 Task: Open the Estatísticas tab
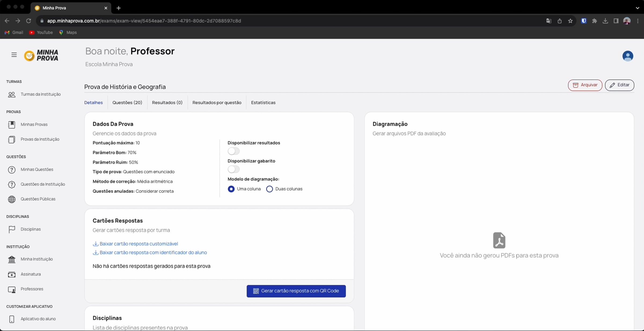263,103
